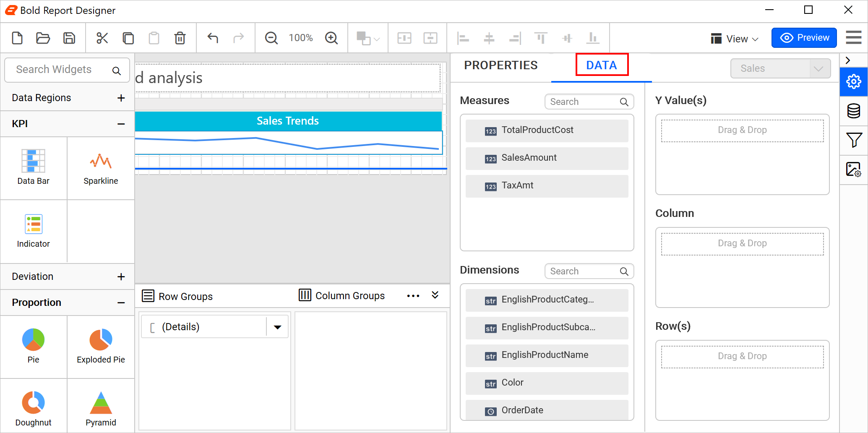Image resolution: width=868 pixels, height=433 pixels.
Task: Open the image settings icon in right sidebar
Action: (854, 170)
